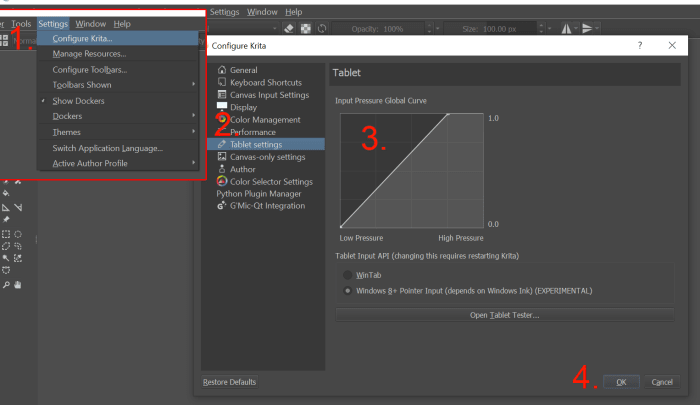The width and height of the screenshot is (700, 405).
Task: Click Display monitor icon in sidebar
Action: [x=222, y=107]
